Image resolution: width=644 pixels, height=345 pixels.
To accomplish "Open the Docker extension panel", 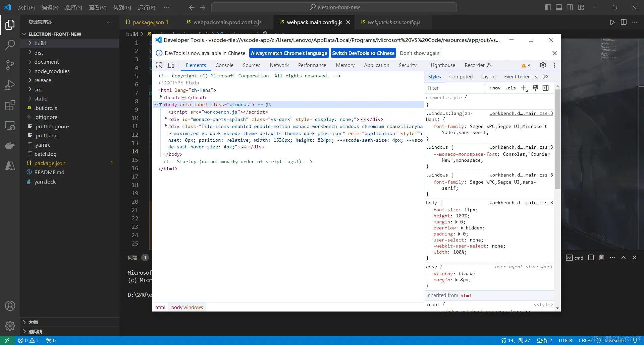I will click(x=10, y=145).
